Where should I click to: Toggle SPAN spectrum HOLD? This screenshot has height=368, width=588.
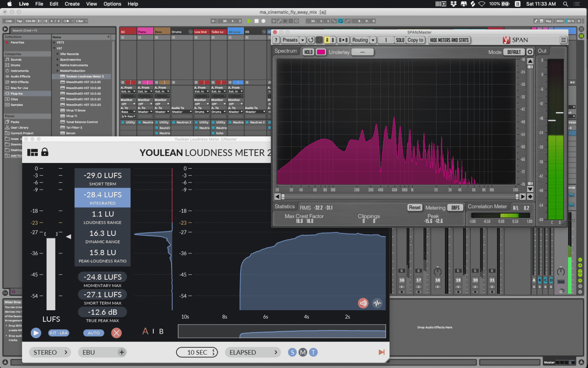click(308, 52)
